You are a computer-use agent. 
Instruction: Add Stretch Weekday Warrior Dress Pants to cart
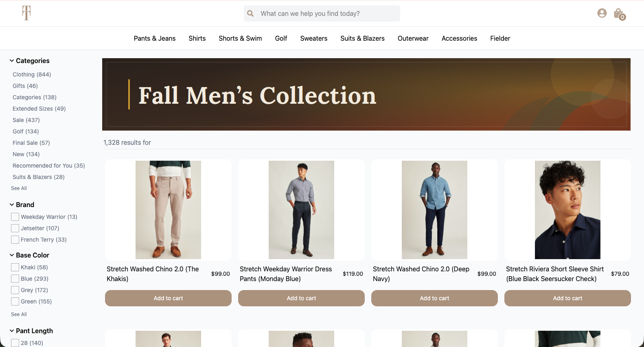coord(301,298)
